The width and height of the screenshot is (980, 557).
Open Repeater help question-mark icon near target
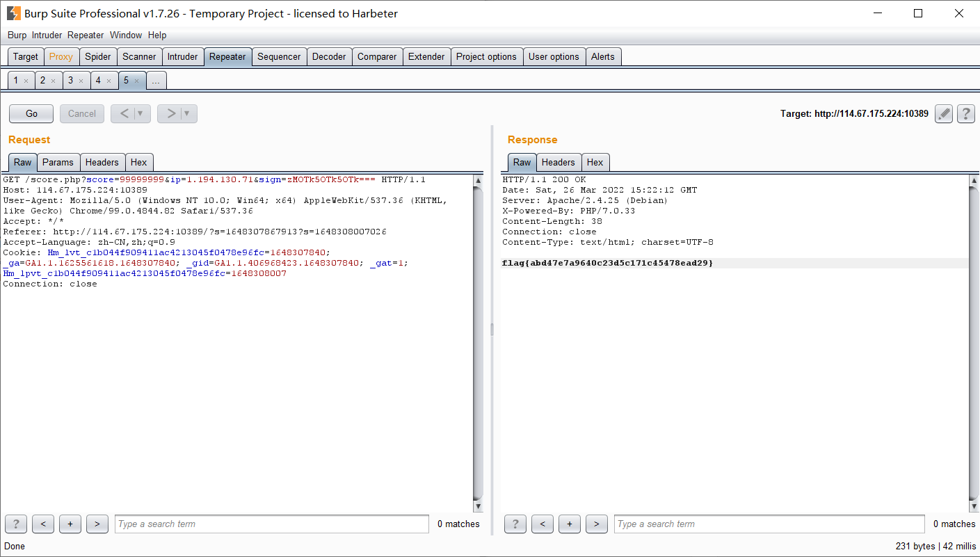pyautogui.click(x=965, y=114)
